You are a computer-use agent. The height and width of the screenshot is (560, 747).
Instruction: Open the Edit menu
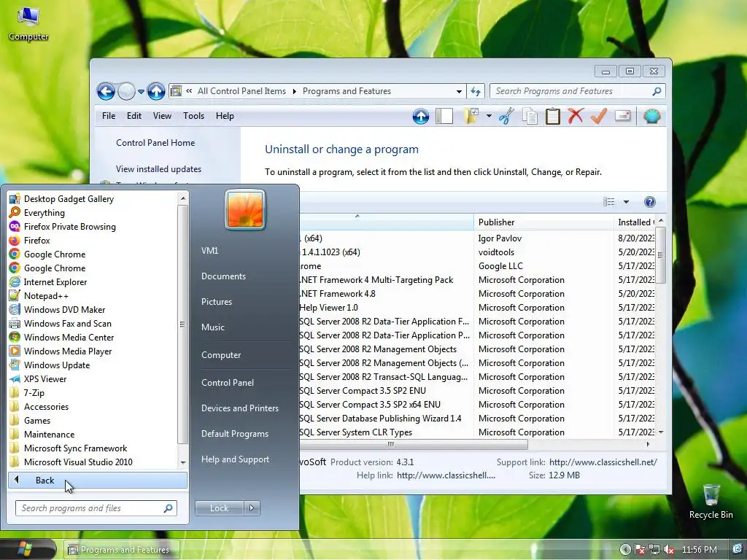click(x=134, y=116)
